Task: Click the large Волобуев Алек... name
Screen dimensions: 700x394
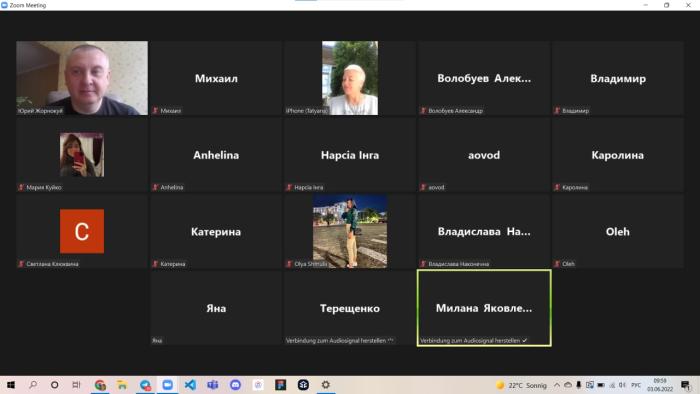Action: pyautogui.click(x=484, y=79)
